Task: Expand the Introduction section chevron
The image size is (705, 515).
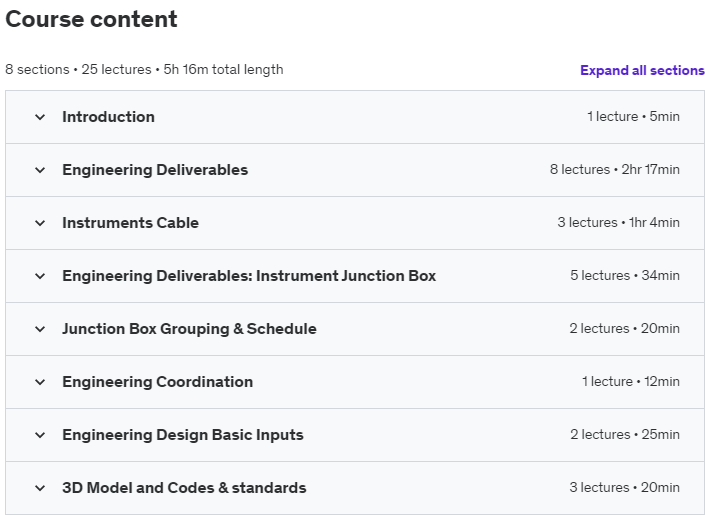Action: pos(40,117)
